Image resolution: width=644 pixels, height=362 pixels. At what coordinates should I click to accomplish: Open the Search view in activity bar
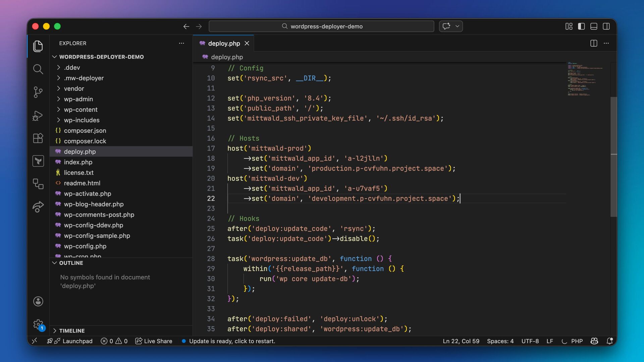point(38,69)
